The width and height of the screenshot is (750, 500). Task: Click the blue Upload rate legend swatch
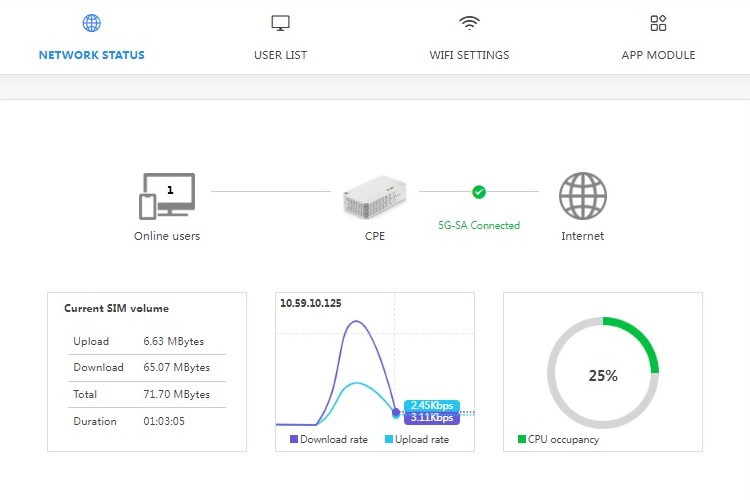click(389, 439)
